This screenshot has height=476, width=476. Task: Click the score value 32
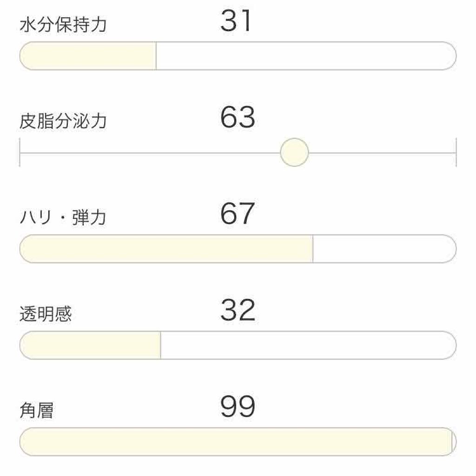tap(238, 310)
